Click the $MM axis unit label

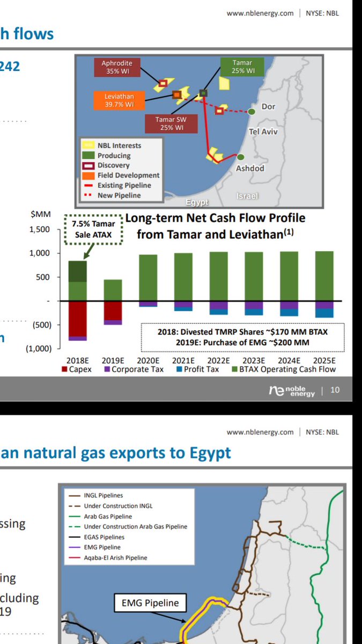(x=41, y=214)
